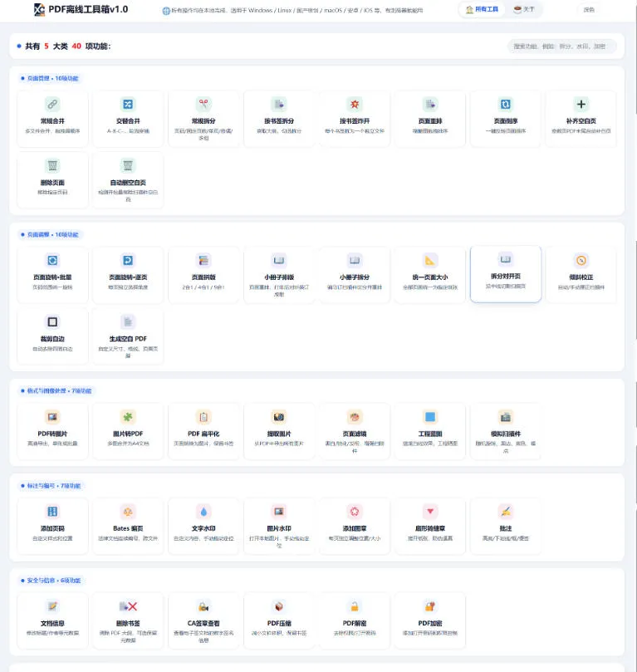The image size is (637, 672).
Task: Click the 补齐空白页 plus icon
Action: pyautogui.click(x=581, y=104)
